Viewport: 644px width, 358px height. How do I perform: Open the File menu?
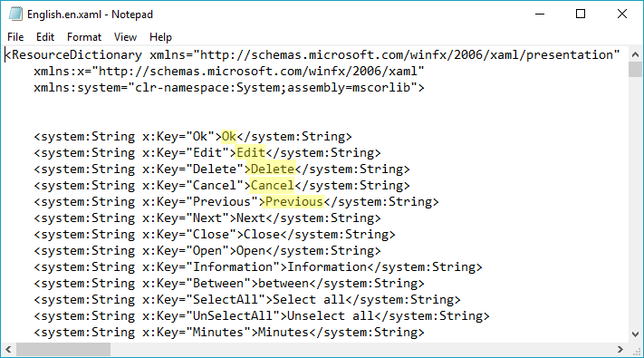(15, 37)
